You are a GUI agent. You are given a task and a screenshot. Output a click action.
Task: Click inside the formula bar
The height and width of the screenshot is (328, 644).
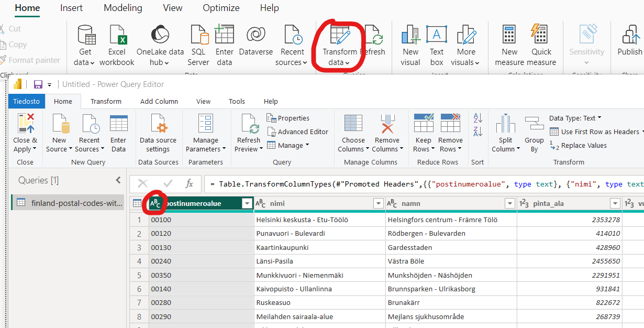point(424,184)
